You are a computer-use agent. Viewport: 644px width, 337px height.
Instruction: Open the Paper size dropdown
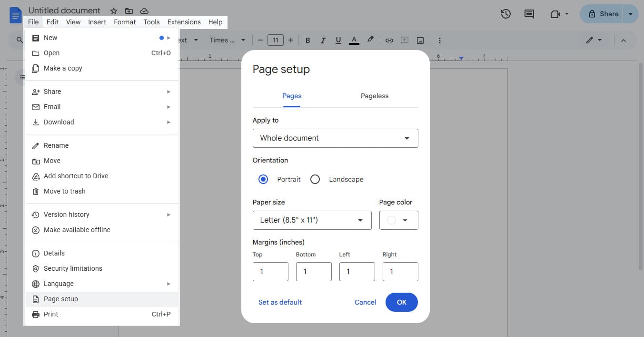pos(312,220)
